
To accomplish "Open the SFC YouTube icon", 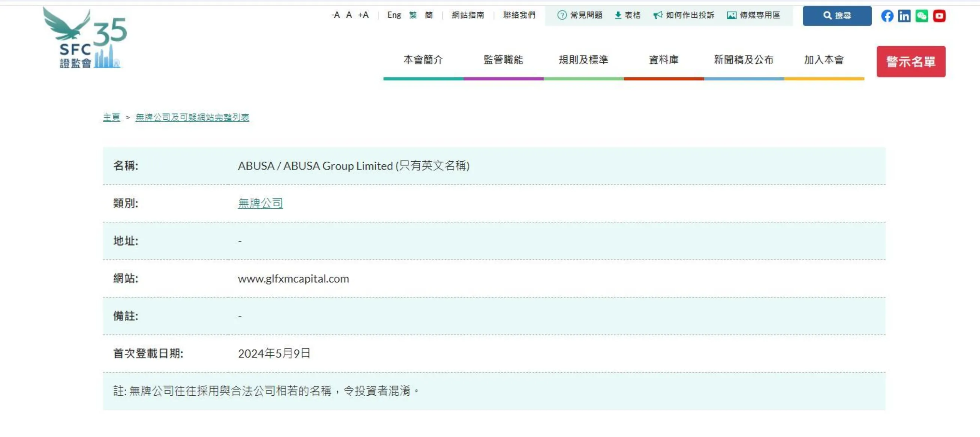I will point(939,16).
